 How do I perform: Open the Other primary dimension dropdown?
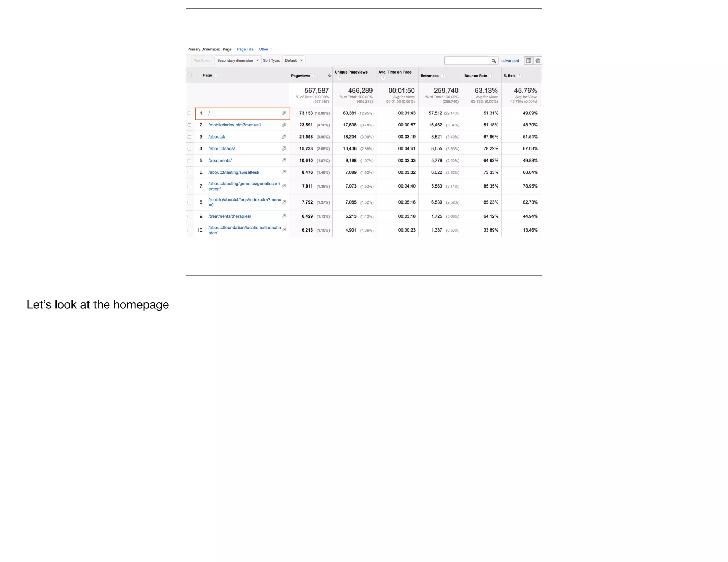click(x=265, y=49)
